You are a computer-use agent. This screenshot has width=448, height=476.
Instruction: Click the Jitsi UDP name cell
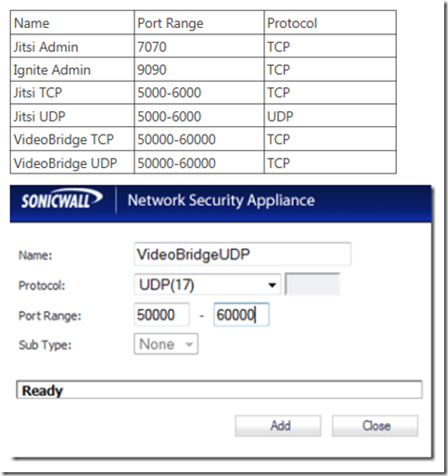click(x=72, y=115)
